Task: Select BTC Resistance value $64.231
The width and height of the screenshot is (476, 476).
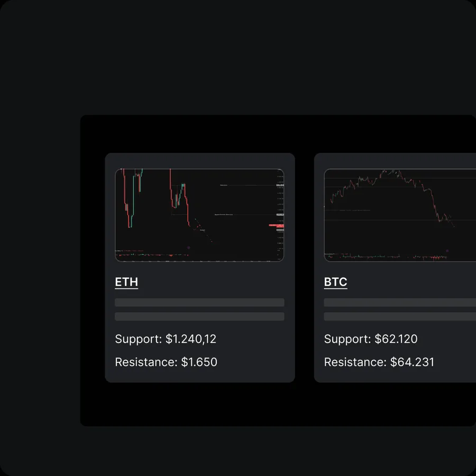Action: coord(412,362)
